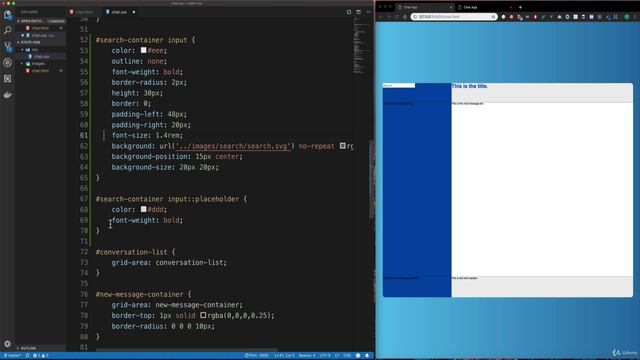Click the browser forward arrow
The width and height of the screenshot is (640, 360).
pos(389,17)
